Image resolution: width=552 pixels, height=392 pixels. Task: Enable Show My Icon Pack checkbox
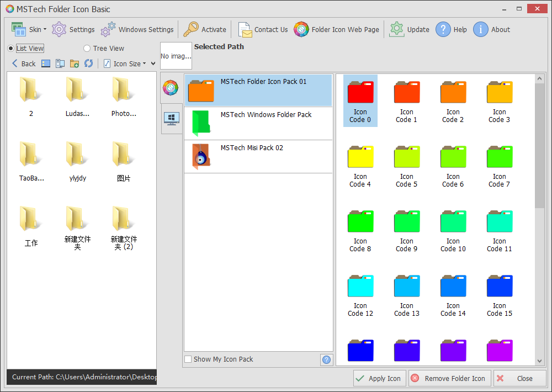coord(188,359)
